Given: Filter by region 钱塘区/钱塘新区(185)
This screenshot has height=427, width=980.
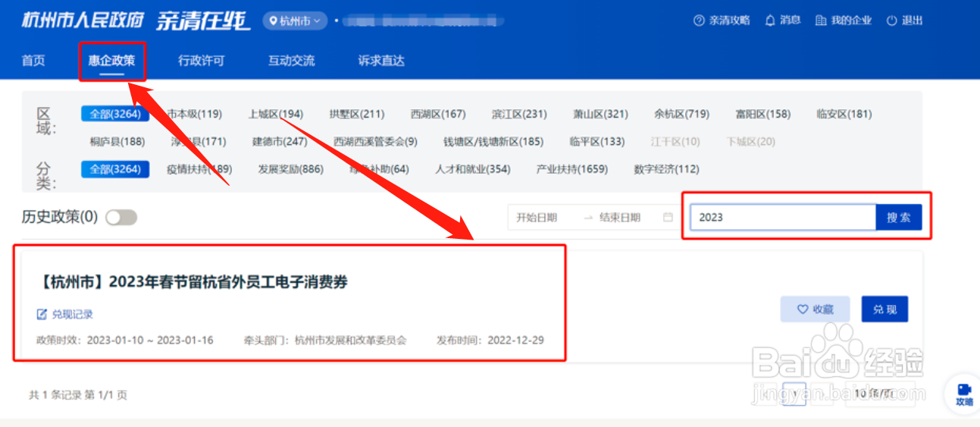Looking at the screenshot, I should (493, 141).
